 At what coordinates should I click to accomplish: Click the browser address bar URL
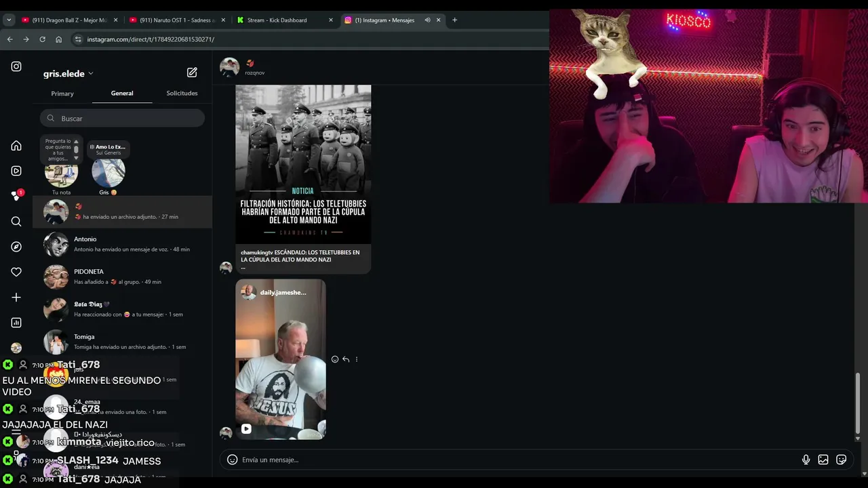click(x=151, y=39)
